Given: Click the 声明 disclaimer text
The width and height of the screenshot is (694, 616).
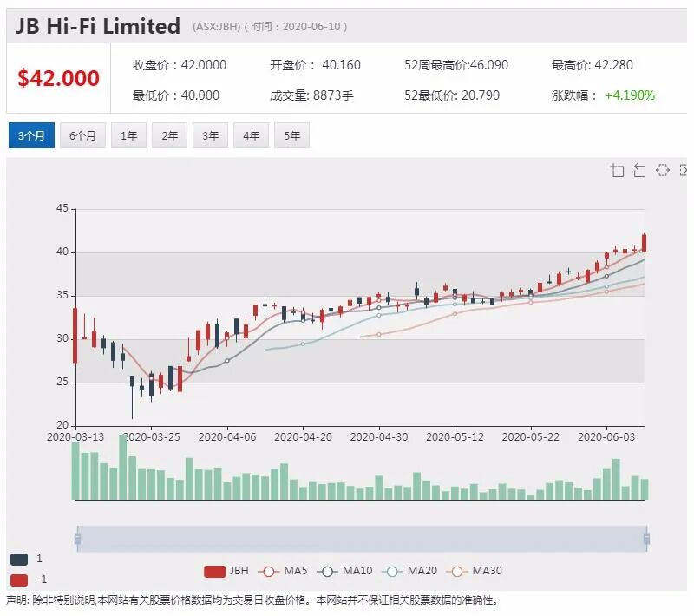Looking at the screenshot, I should coord(252,600).
